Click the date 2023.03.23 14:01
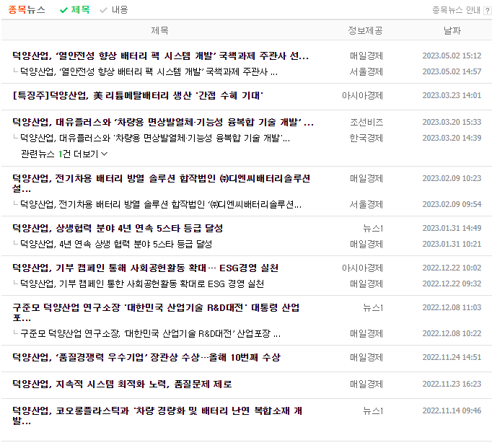 [452, 95]
